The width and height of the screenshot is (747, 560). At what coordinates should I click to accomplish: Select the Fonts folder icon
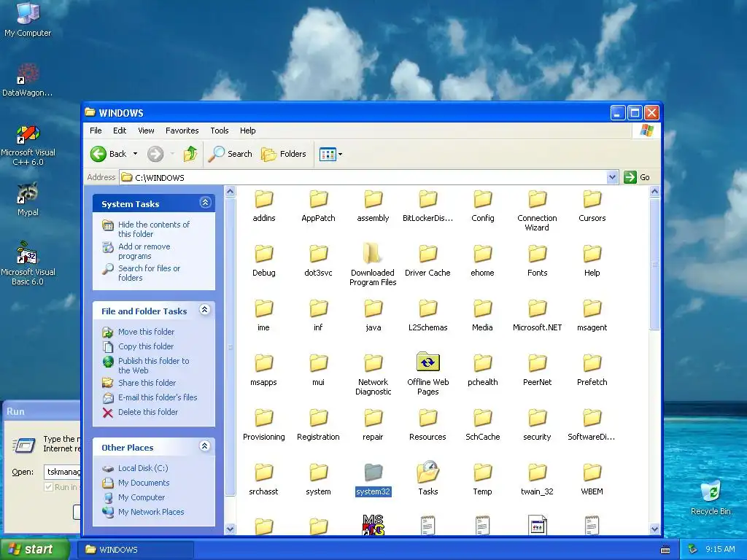coord(538,253)
